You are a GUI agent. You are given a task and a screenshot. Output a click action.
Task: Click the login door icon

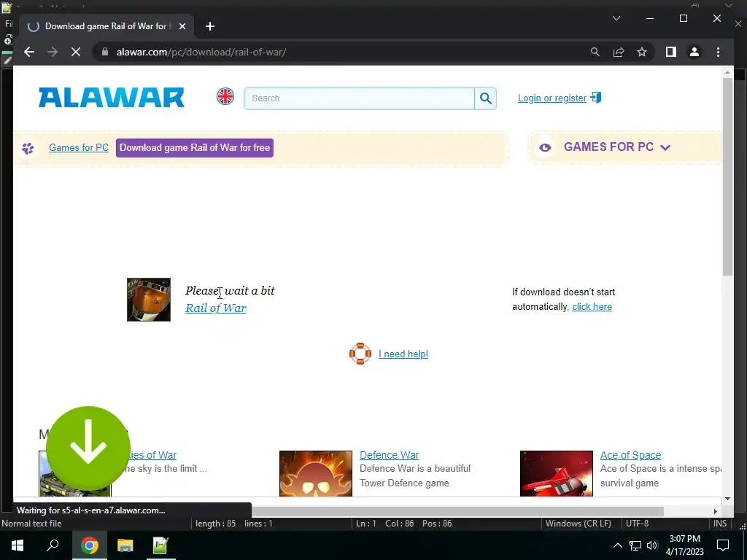595,98
